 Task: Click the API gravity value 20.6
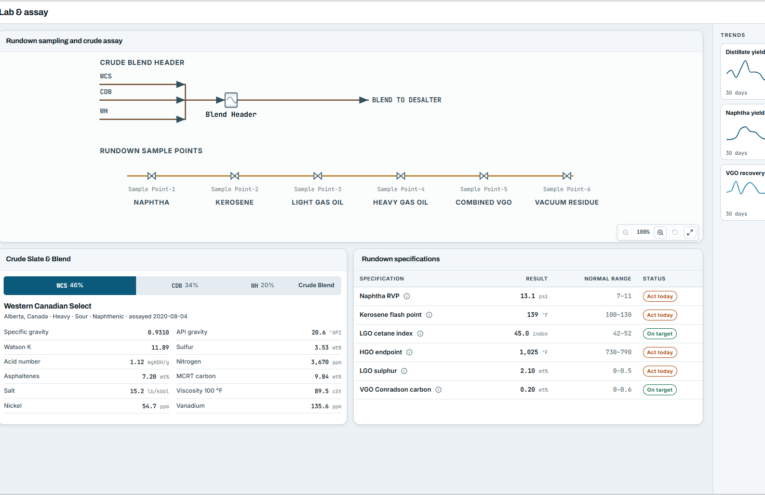point(319,333)
